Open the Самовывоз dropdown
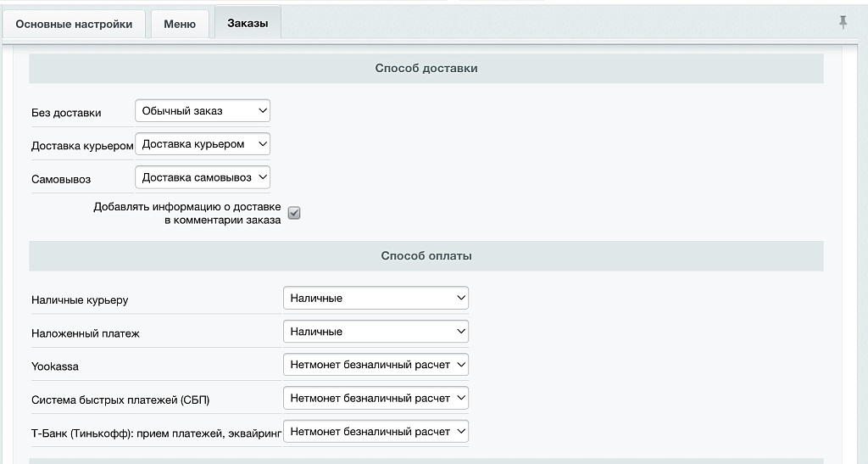Viewport: 868px width, 464px height. pos(203,177)
